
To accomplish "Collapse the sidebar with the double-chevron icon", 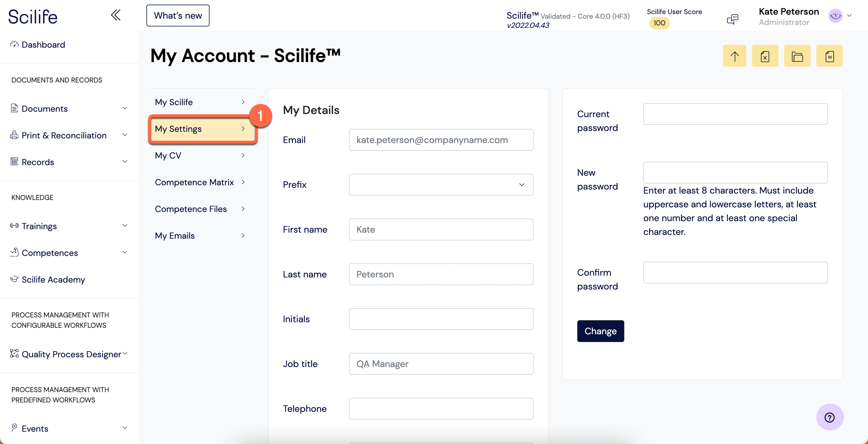I will [x=116, y=15].
